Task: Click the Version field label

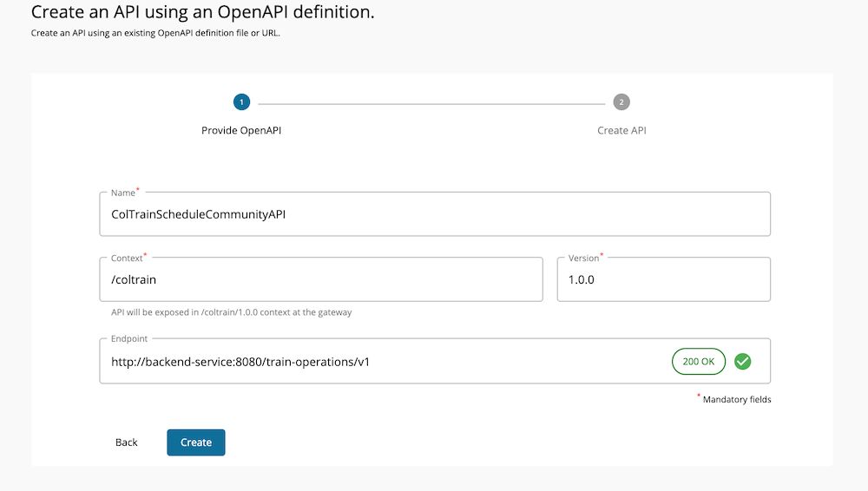Action: click(x=583, y=259)
